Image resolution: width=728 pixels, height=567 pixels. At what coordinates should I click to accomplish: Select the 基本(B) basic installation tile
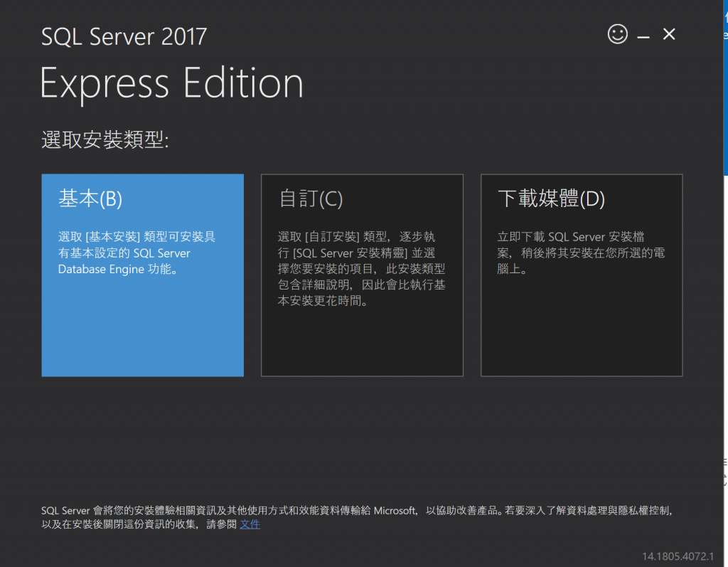tap(142, 275)
